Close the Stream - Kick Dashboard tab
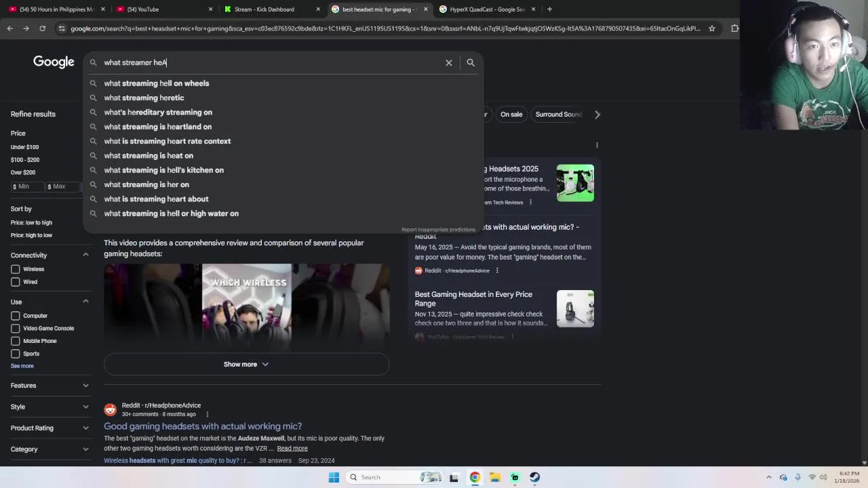Viewport: 868px width, 488px height. coord(318,9)
